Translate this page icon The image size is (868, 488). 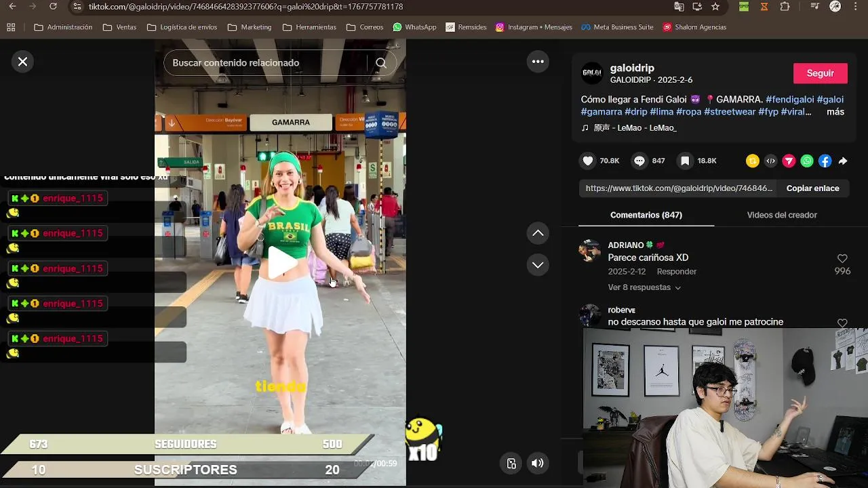click(x=679, y=7)
